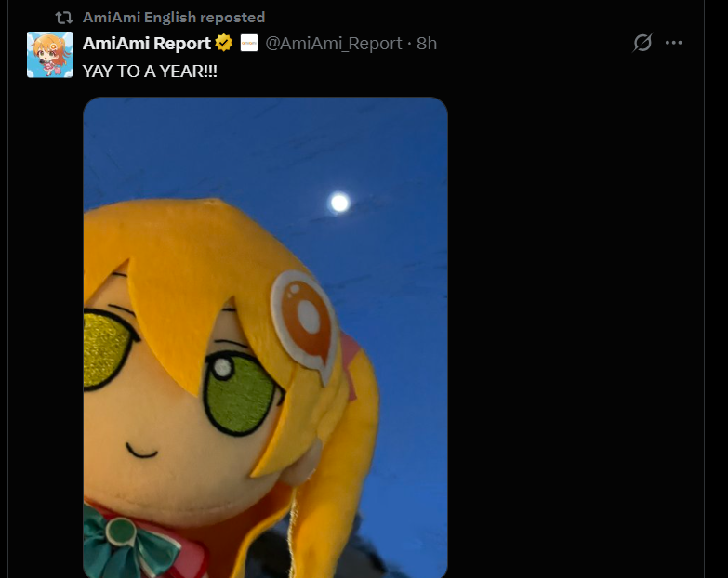Click the YAY TO A YEAR!!! post text
Image resolution: width=728 pixels, height=578 pixels.
(x=150, y=72)
